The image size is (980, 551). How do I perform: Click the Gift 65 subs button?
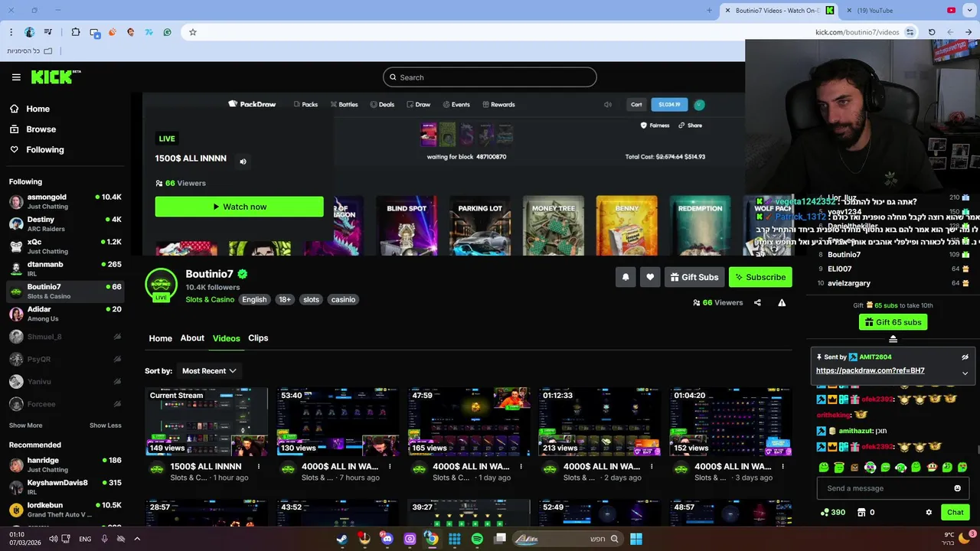893,322
